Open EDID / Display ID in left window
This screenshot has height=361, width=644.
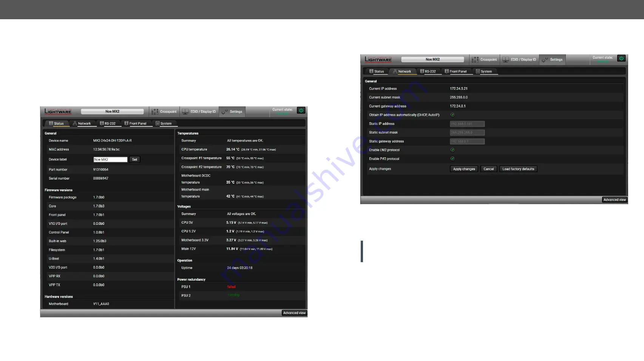click(x=199, y=112)
